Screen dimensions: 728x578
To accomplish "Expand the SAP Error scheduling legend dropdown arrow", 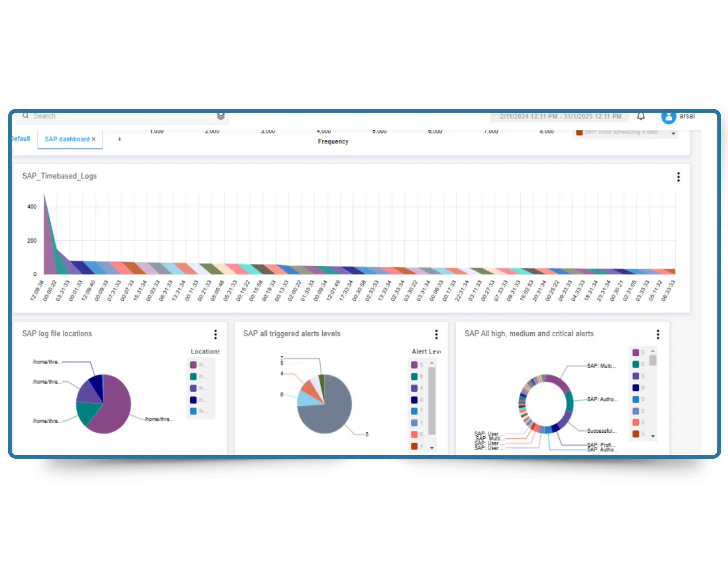I will 673,134.
